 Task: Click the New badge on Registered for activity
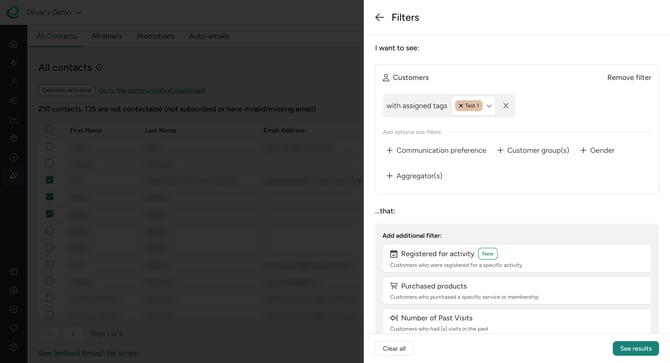coord(488,254)
